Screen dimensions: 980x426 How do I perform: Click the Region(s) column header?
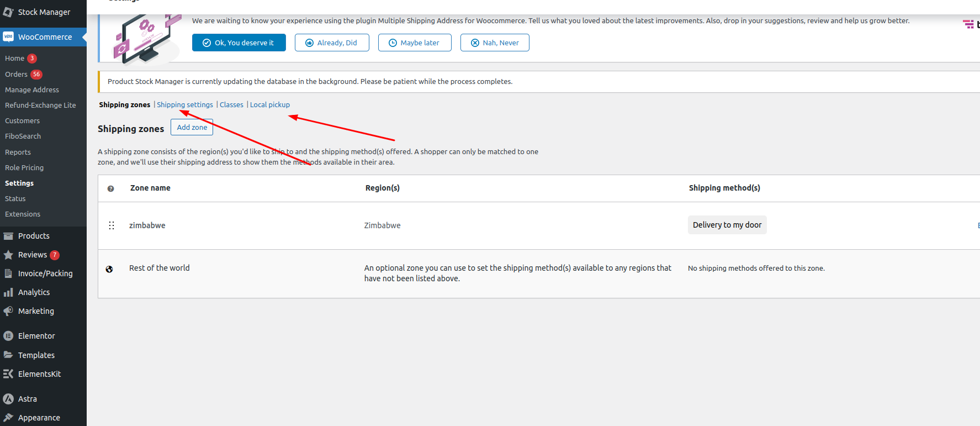click(x=383, y=188)
